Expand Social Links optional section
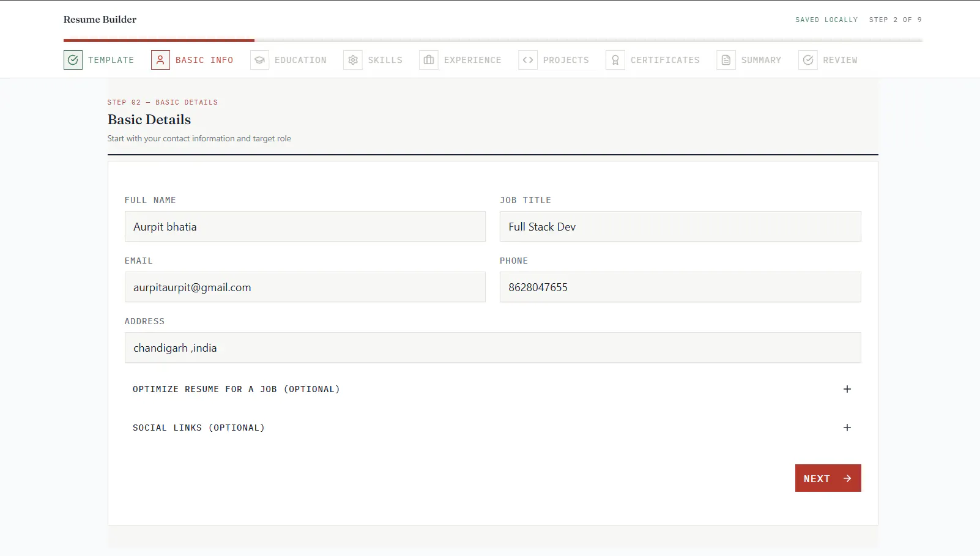980x556 pixels. (492, 428)
